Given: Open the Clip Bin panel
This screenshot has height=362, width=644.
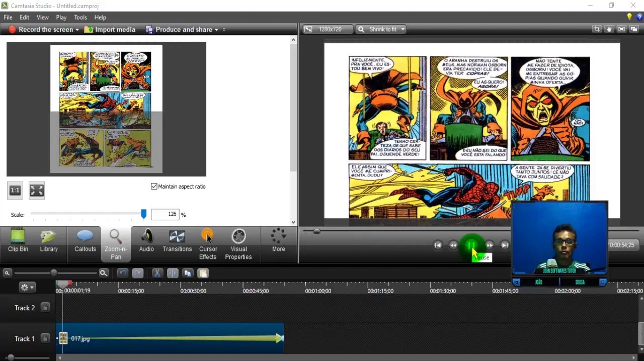Looking at the screenshot, I should pos(18,244).
